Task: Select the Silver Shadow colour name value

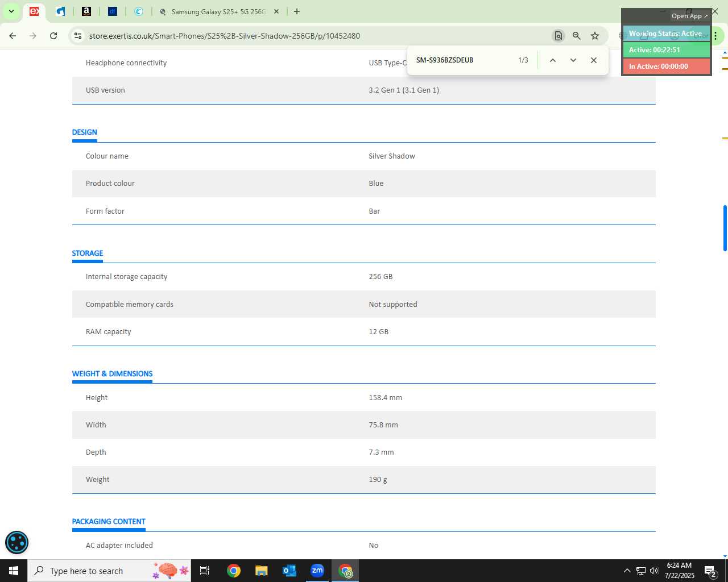Action: click(x=392, y=156)
